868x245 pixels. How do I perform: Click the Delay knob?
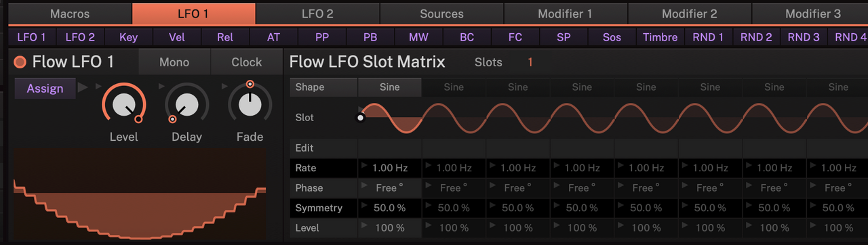pyautogui.click(x=186, y=104)
